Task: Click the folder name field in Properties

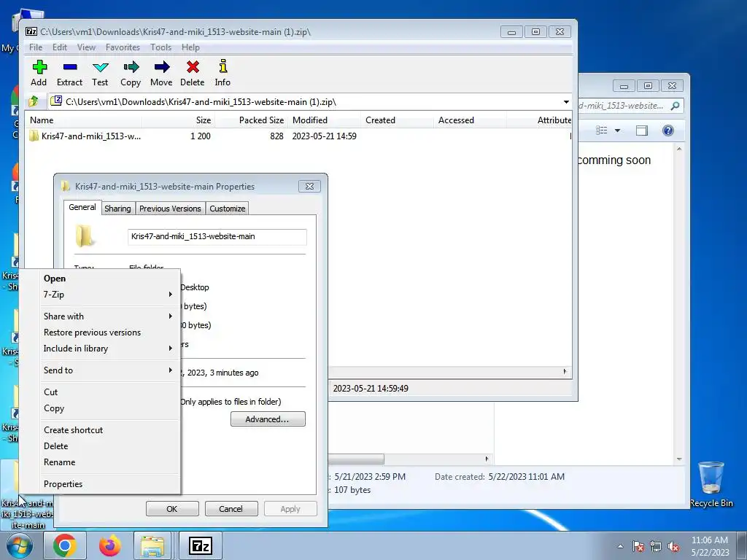Action: 217,237
